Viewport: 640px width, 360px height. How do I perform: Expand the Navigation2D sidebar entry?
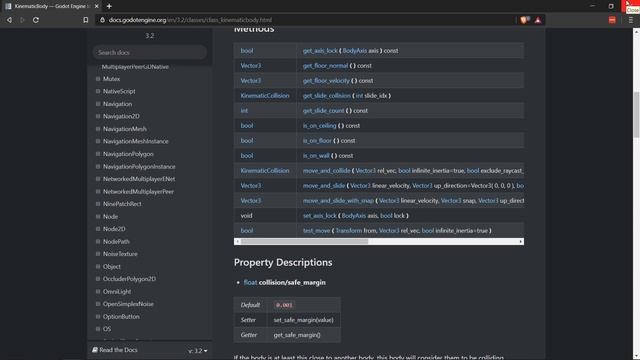[x=98, y=116]
